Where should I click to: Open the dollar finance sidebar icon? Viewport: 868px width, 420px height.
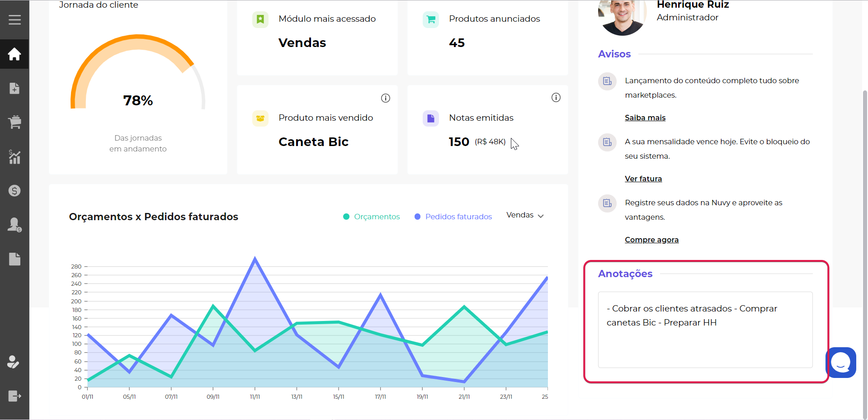pos(14,191)
